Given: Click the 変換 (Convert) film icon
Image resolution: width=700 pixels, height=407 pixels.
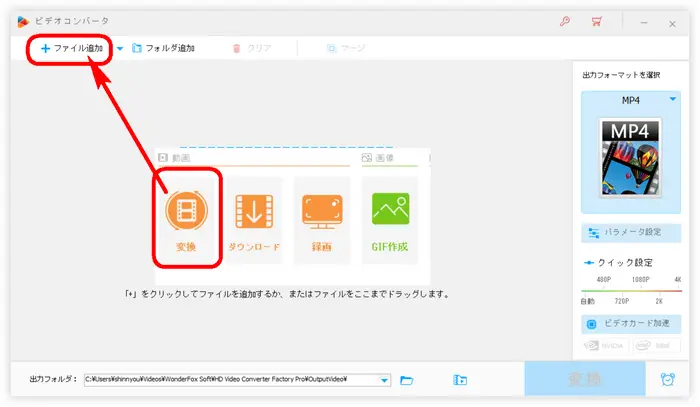Looking at the screenshot, I should (x=186, y=212).
